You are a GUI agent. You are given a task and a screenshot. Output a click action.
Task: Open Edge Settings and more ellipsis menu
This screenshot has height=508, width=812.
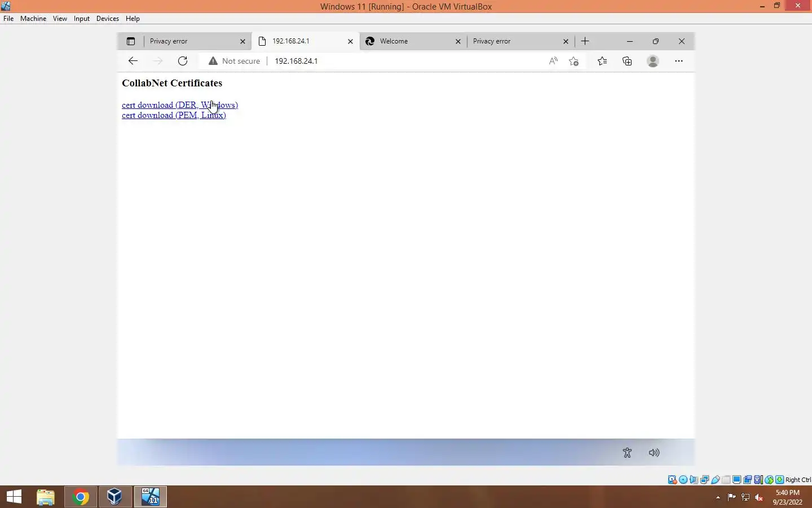pyautogui.click(x=679, y=61)
